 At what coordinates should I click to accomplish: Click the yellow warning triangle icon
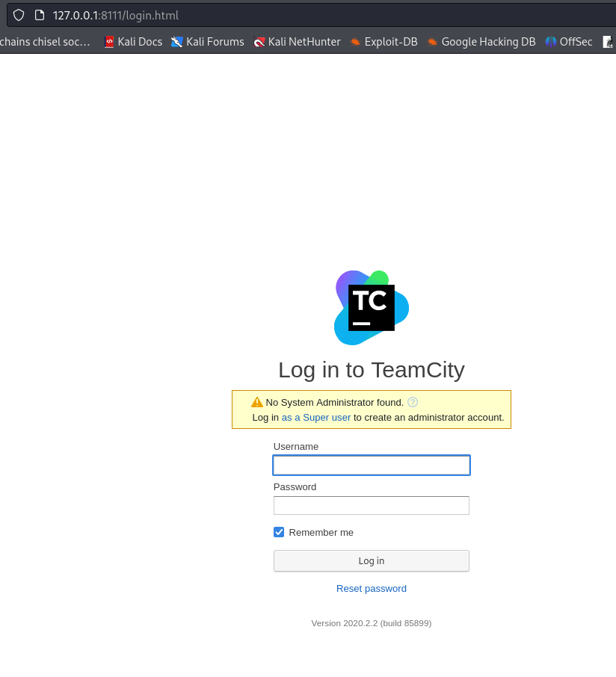(257, 402)
